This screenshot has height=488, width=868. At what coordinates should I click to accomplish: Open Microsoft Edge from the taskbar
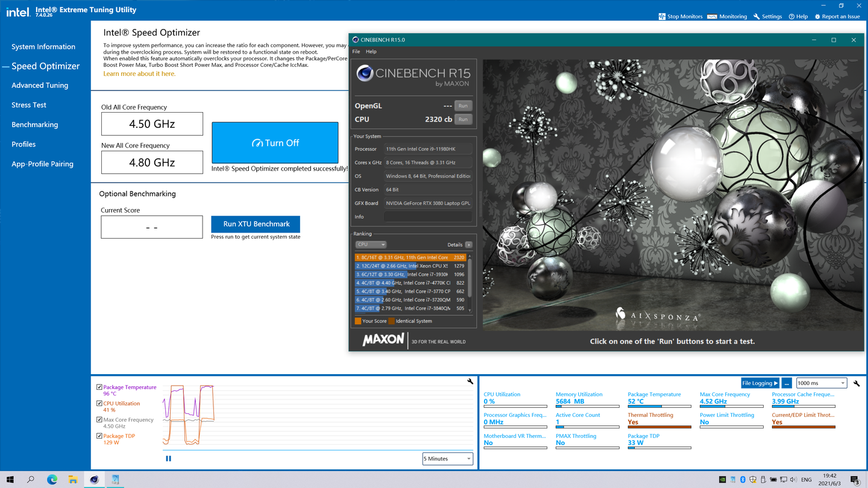[52, 479]
